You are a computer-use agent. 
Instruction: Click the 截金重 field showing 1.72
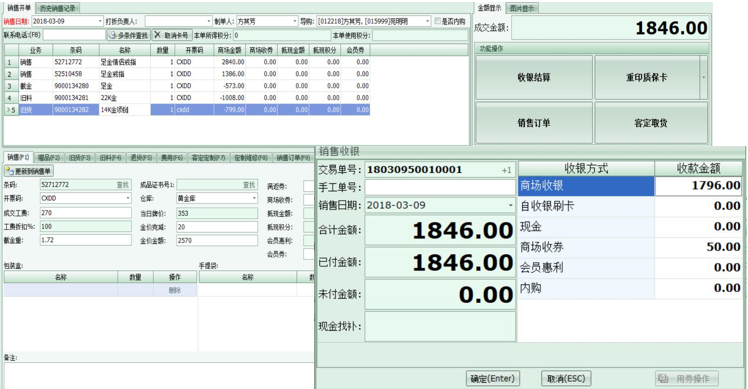click(x=86, y=240)
